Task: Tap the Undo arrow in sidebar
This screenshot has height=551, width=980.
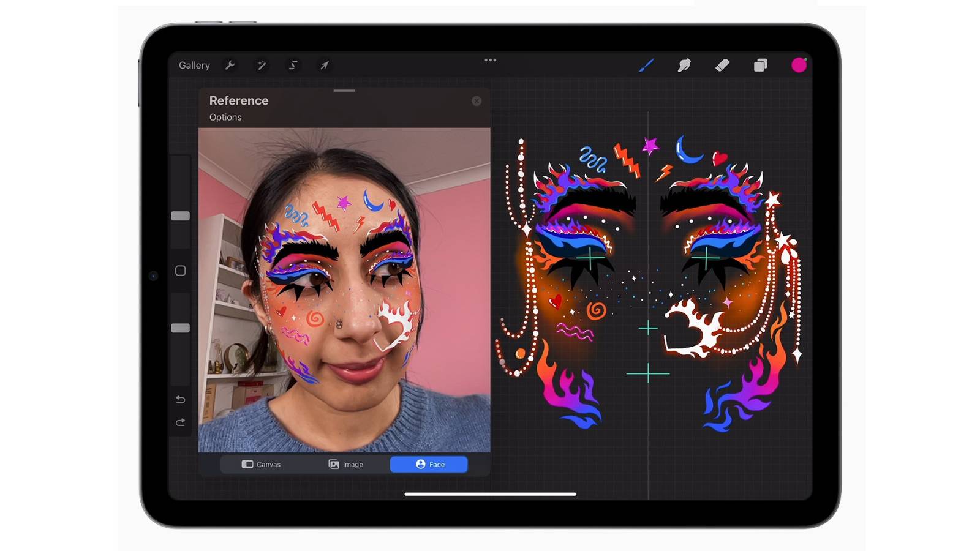Action: click(x=179, y=399)
